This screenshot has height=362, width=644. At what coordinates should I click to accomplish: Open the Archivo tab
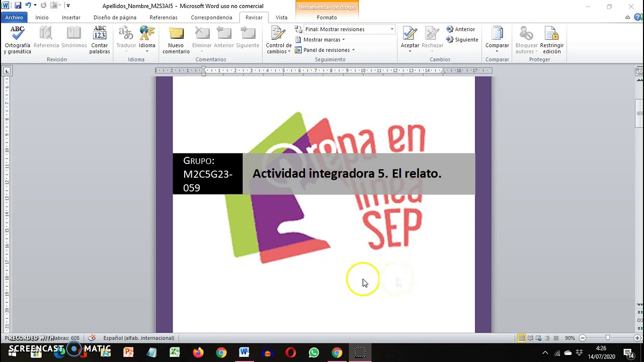[x=14, y=18]
